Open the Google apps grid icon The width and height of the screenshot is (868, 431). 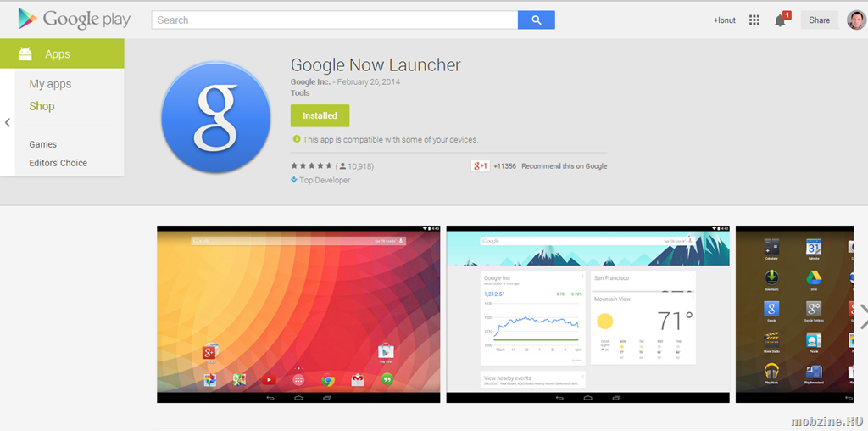click(x=754, y=20)
